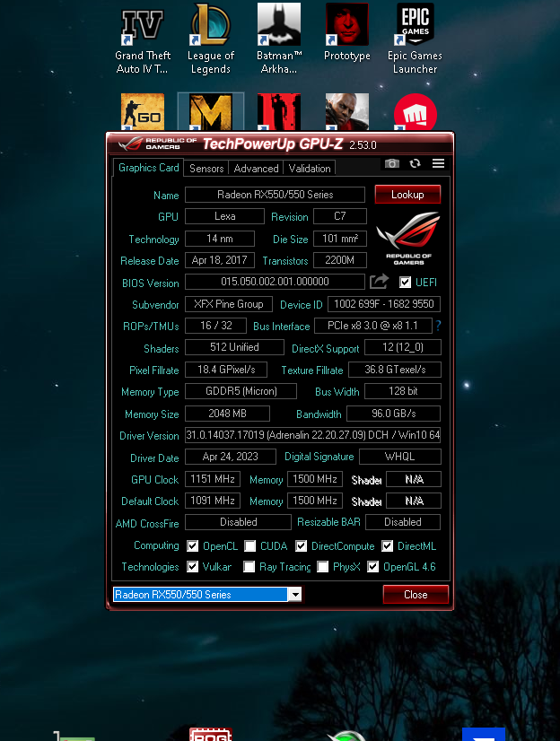This screenshot has height=741, width=560.
Task: Open the Sensors tab
Action: [x=206, y=169]
